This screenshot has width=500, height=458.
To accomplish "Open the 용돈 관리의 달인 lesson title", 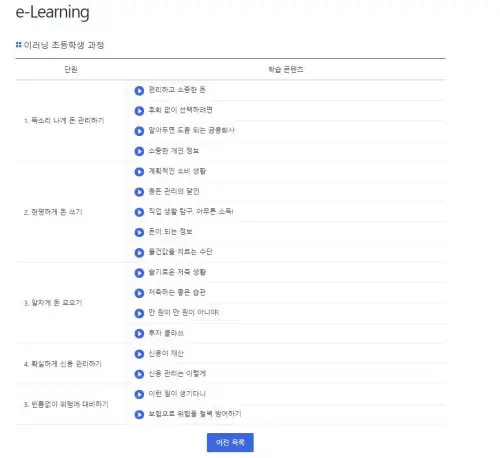I will (x=174, y=191).
